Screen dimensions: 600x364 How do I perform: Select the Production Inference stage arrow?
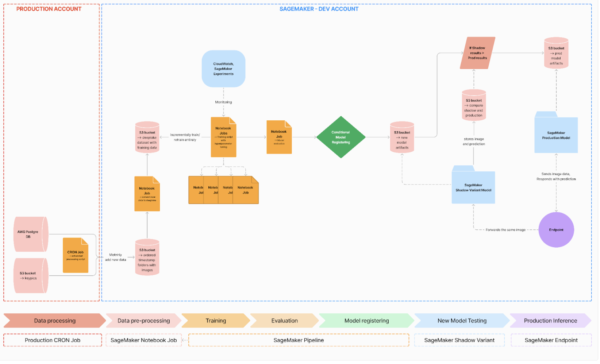(551, 321)
